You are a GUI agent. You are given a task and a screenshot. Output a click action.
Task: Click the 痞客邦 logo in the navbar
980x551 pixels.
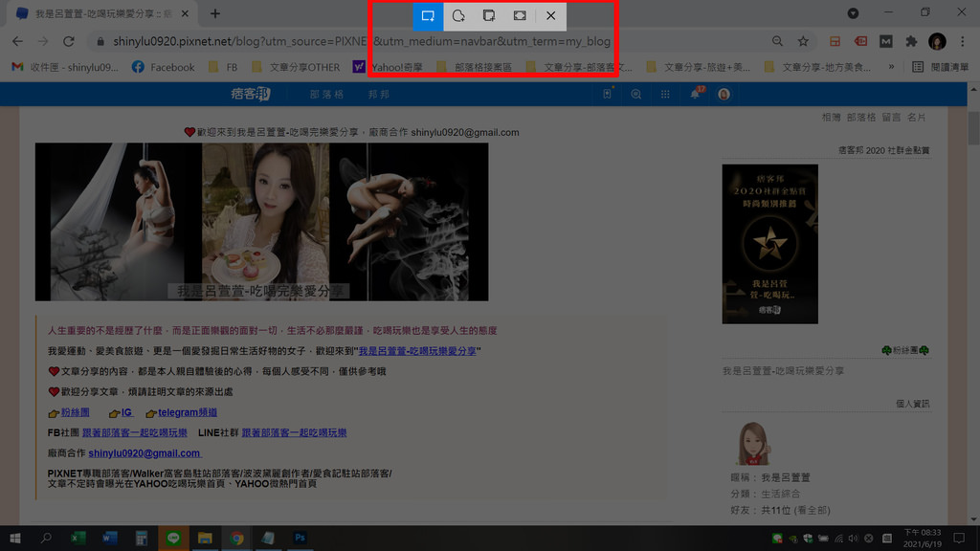pos(251,95)
